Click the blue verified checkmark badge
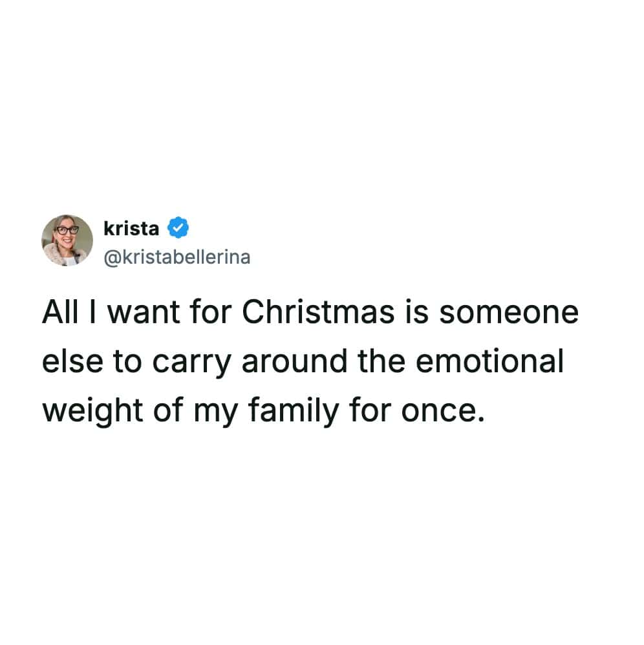The image size is (644, 645). (x=178, y=228)
